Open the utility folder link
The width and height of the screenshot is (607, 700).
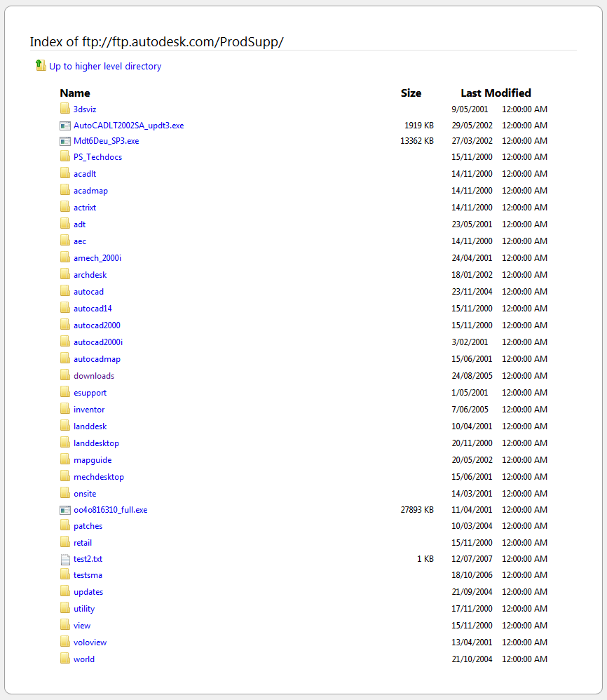click(84, 609)
